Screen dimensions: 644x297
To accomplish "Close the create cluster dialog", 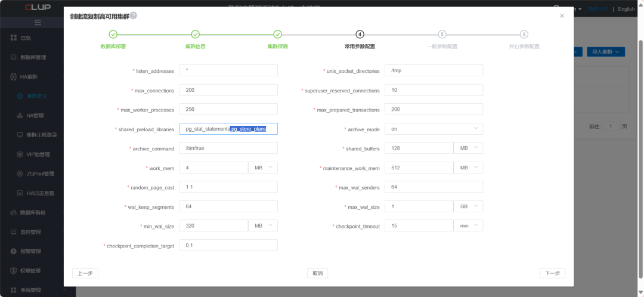I will (562, 16).
